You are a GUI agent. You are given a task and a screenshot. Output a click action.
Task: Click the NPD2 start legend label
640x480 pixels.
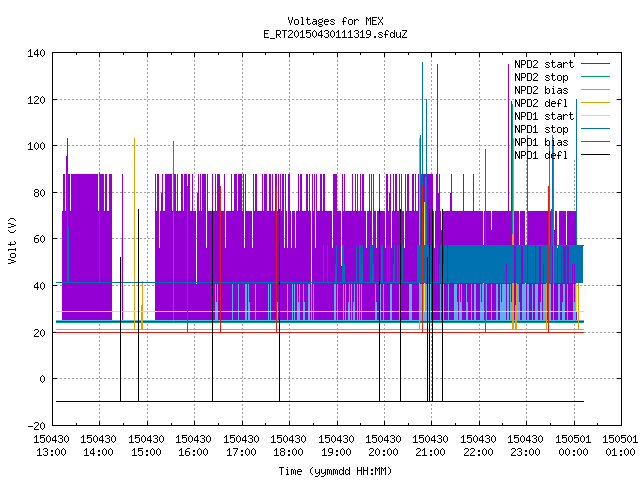tap(544, 64)
